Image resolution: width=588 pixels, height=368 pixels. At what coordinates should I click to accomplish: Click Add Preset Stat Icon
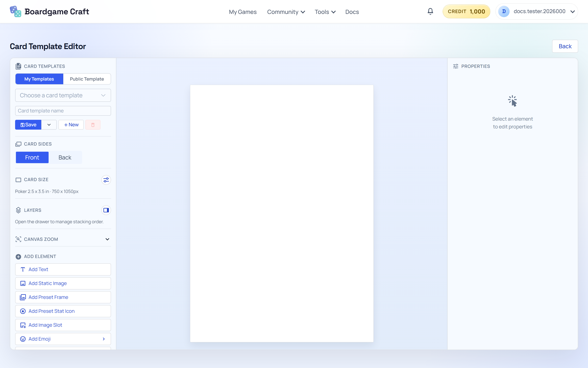click(63, 311)
